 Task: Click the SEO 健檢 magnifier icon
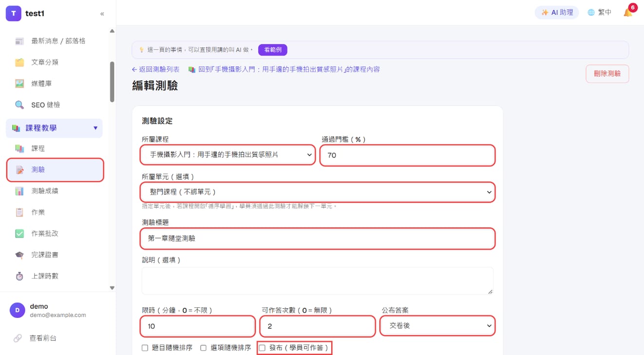[19, 105]
